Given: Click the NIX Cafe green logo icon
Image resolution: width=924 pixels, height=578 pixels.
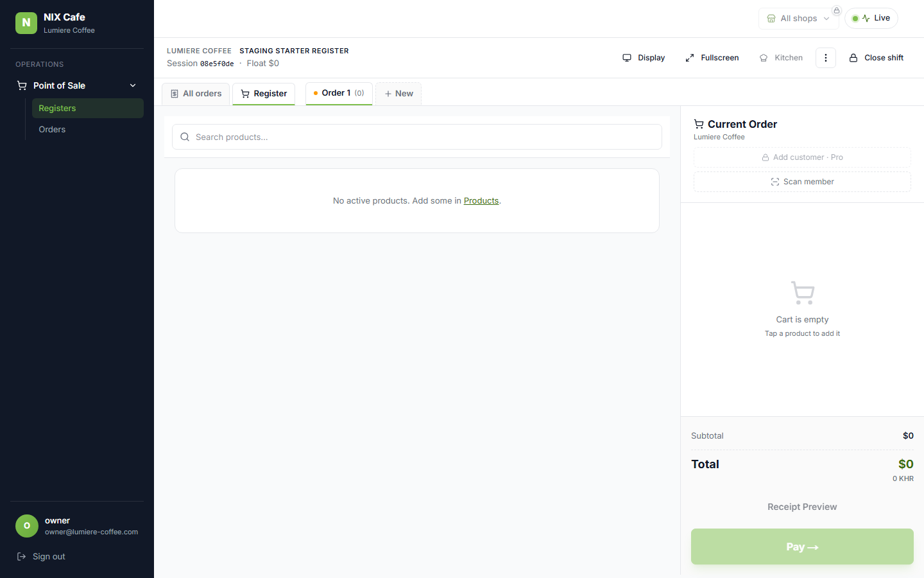Looking at the screenshot, I should tap(26, 22).
